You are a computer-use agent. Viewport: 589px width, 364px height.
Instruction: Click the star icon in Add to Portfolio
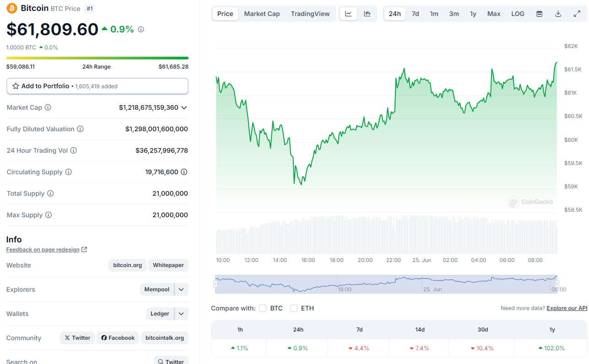tap(16, 86)
